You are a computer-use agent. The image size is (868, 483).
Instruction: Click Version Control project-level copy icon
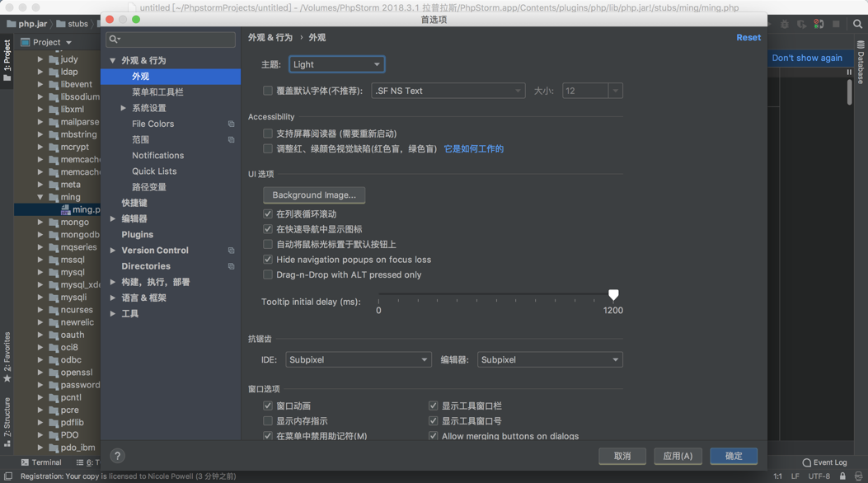[x=231, y=251]
